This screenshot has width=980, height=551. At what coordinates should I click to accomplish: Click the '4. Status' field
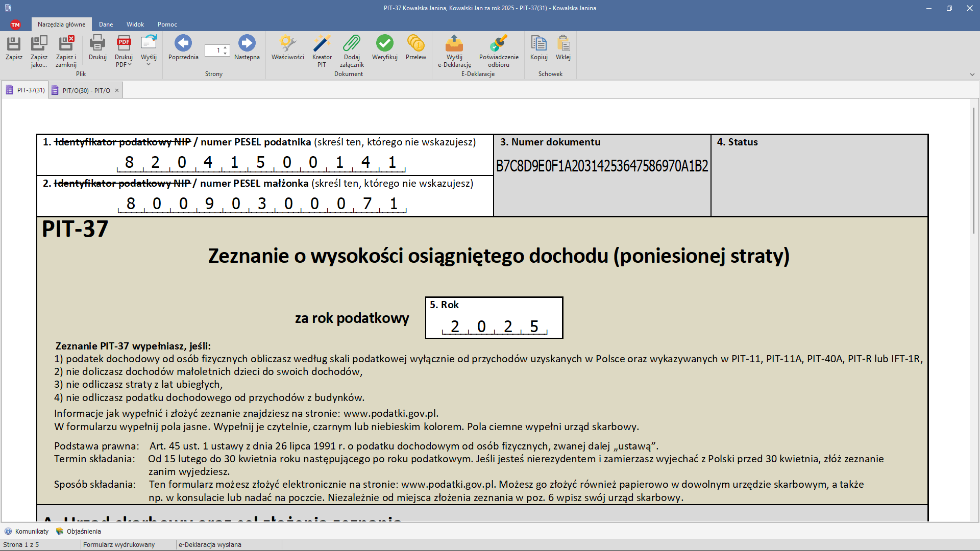point(819,176)
